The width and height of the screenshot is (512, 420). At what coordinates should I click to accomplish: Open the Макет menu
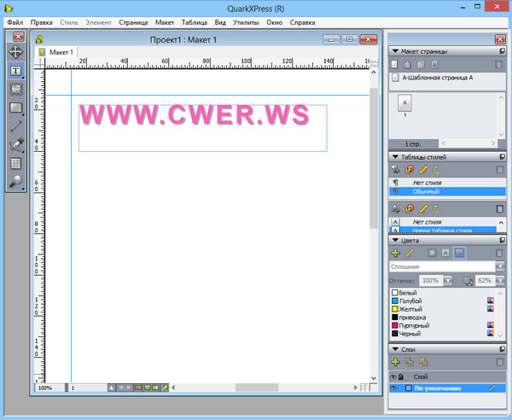(165, 21)
